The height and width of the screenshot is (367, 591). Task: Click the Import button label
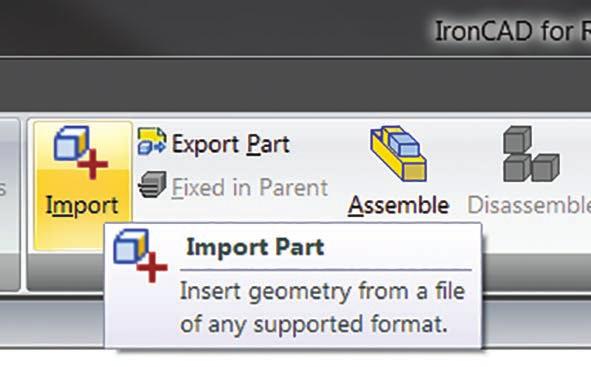click(82, 206)
